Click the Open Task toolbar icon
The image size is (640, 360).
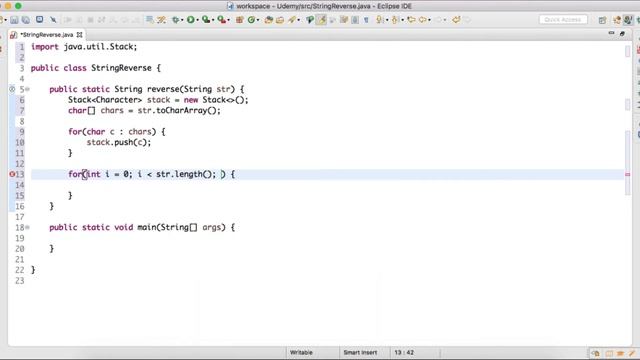tap(280, 20)
